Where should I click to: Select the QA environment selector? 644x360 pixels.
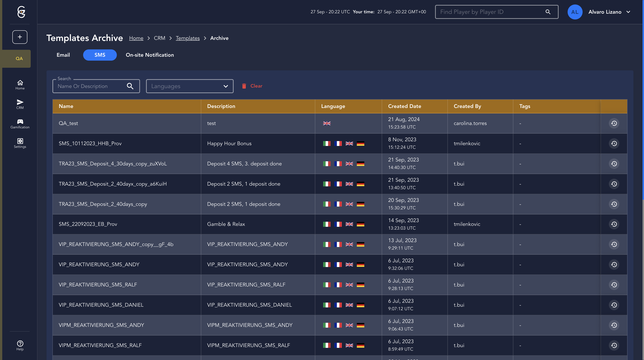(x=19, y=58)
